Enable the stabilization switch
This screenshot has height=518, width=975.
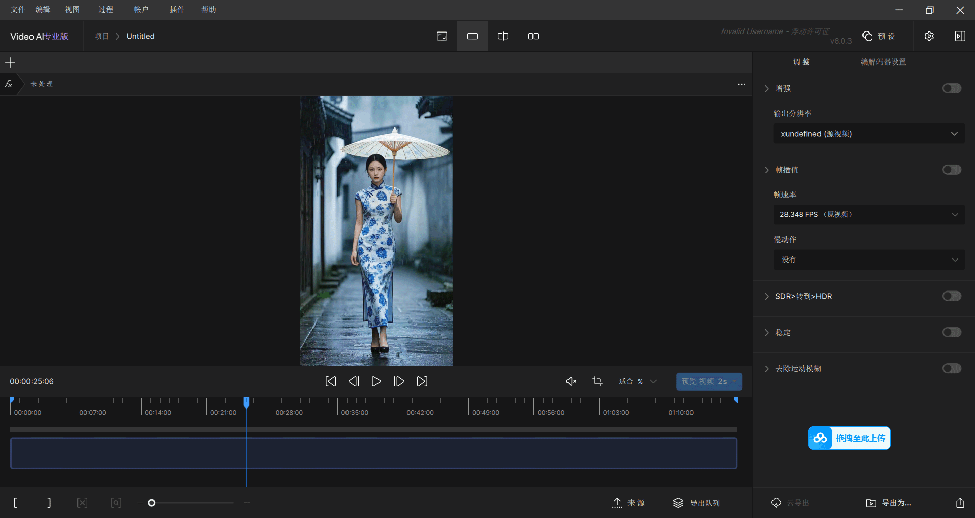click(x=951, y=332)
